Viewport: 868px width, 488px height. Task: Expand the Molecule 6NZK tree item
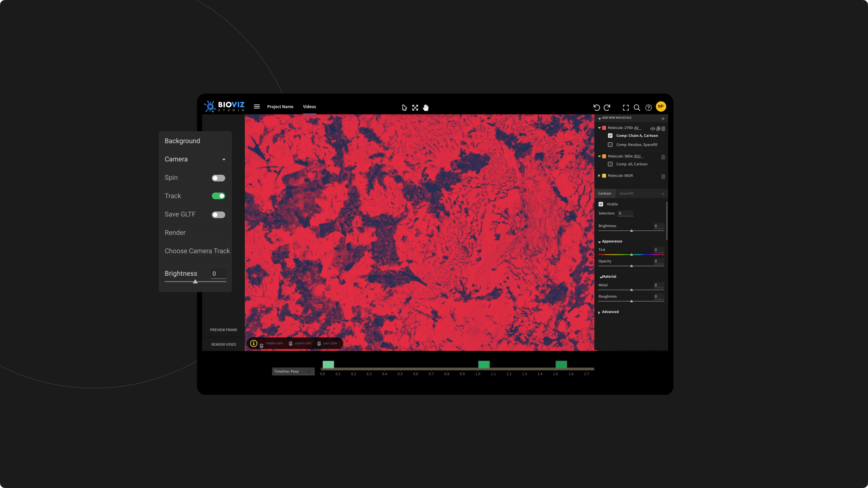click(599, 176)
